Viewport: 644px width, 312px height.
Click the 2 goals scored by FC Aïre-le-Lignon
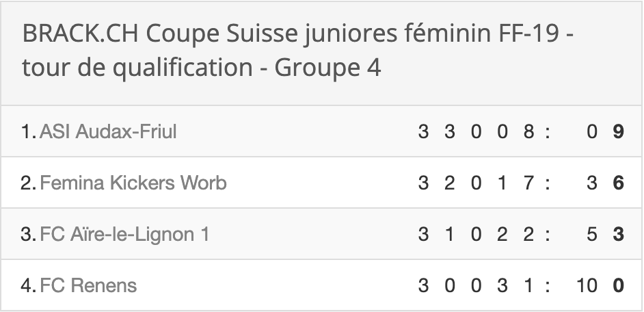pos(528,234)
